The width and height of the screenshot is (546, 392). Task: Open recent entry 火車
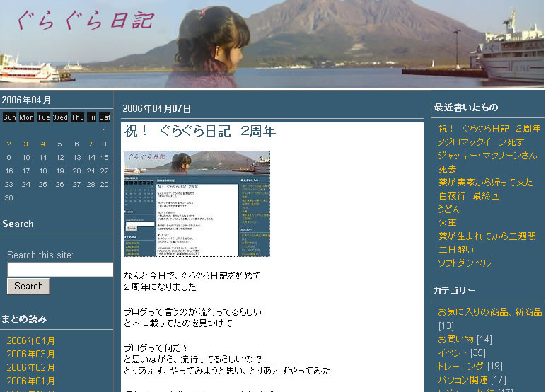[x=447, y=223]
